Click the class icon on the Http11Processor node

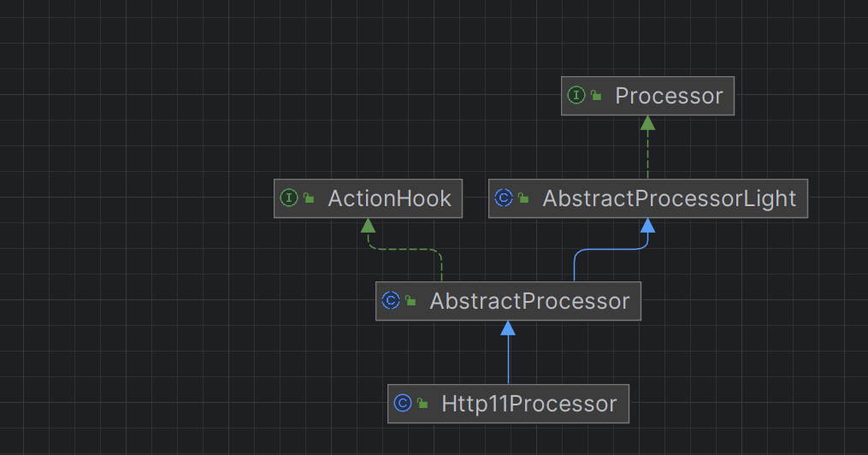coord(403,403)
